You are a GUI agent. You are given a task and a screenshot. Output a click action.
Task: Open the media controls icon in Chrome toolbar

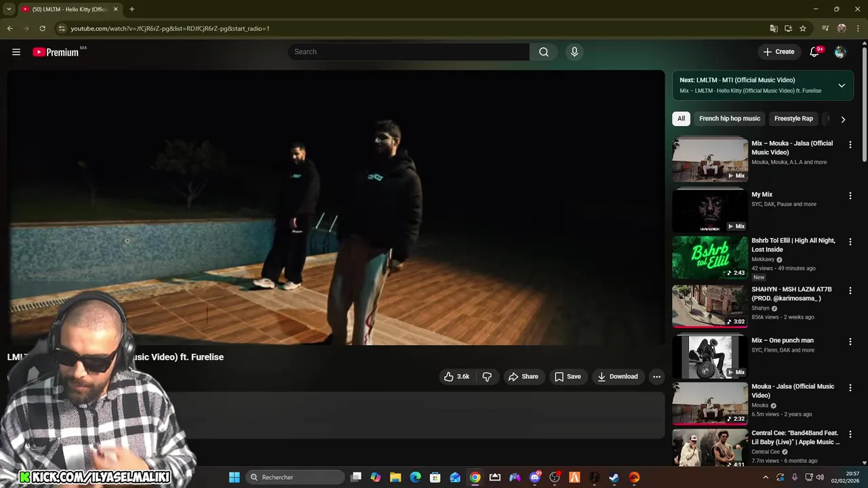pos(825,28)
